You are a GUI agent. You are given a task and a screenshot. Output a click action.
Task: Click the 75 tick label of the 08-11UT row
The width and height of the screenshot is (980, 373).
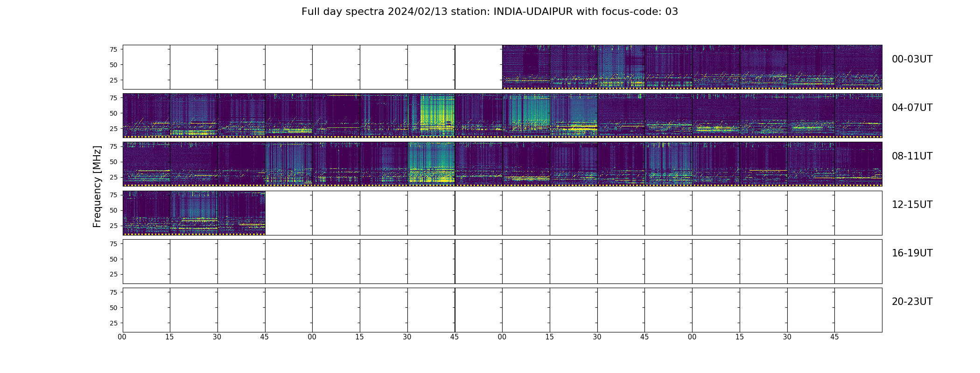tap(113, 146)
